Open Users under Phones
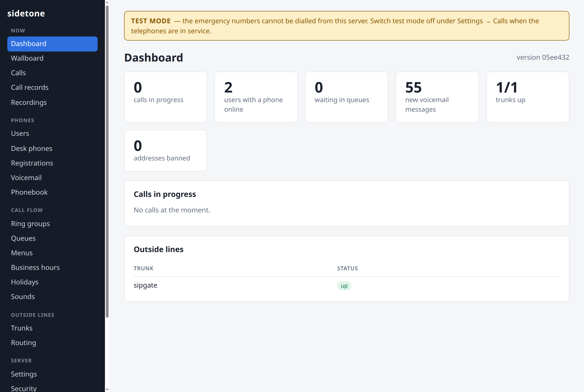This screenshot has height=392, width=584. 52,134
